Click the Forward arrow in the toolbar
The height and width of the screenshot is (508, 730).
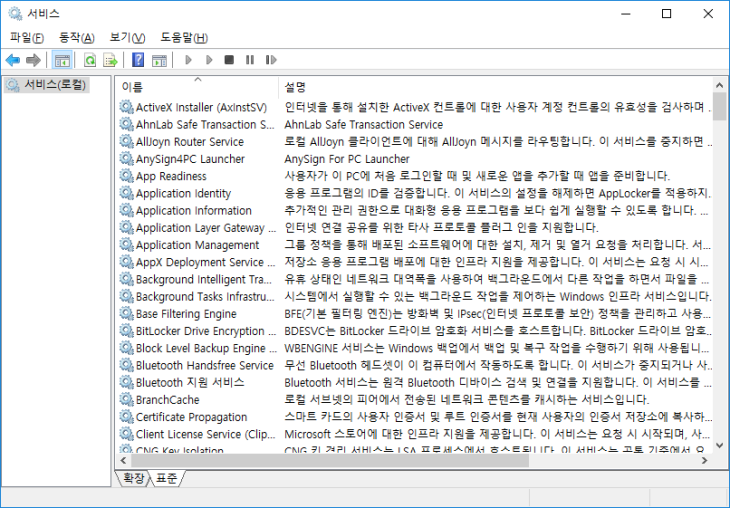(x=34, y=60)
